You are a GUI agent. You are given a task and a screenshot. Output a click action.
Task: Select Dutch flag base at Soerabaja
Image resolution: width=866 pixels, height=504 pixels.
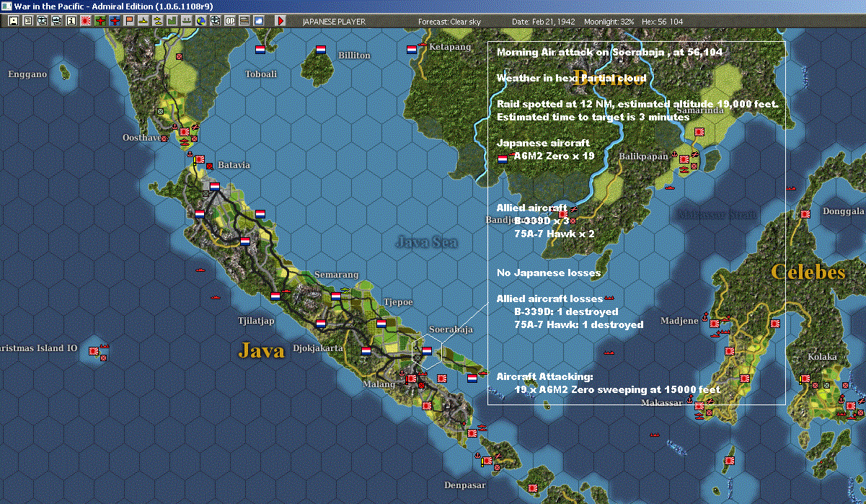click(x=426, y=350)
